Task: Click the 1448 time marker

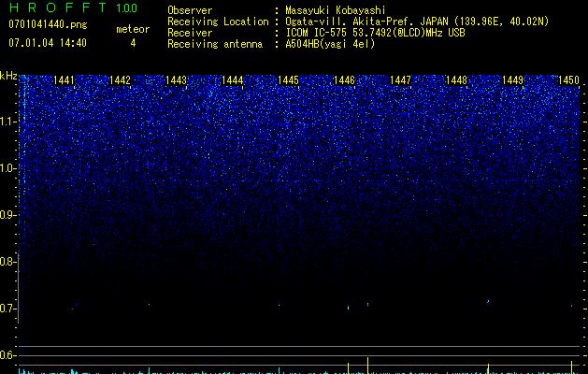Action: coord(456,80)
